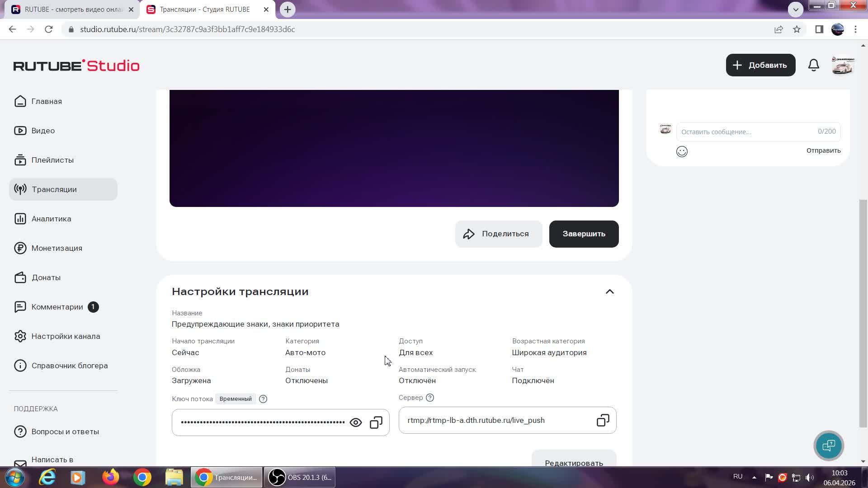The image size is (868, 488).
Task: Click the server help question mark
Action: pyautogui.click(x=430, y=398)
